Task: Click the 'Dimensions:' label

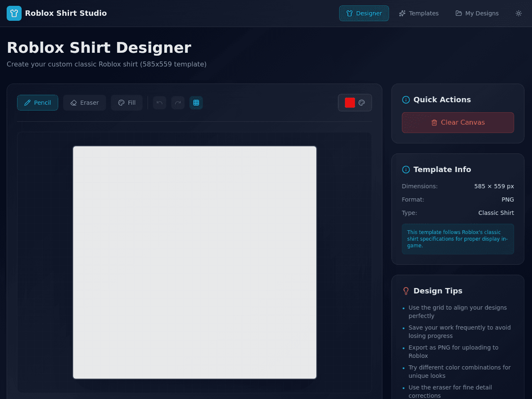Action: click(x=420, y=186)
